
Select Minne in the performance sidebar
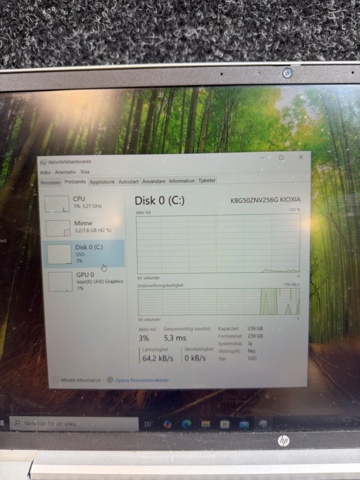point(84,228)
